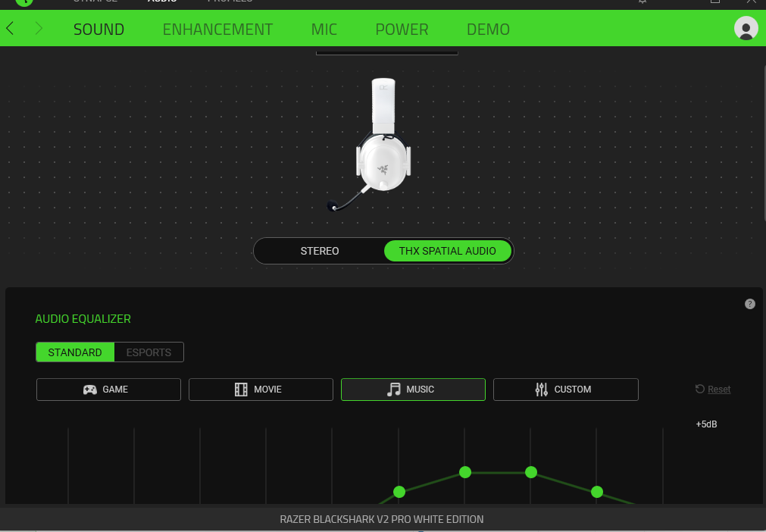This screenshot has width=766, height=532.
Task: Select the GAME equalizer preset
Action: (x=108, y=390)
